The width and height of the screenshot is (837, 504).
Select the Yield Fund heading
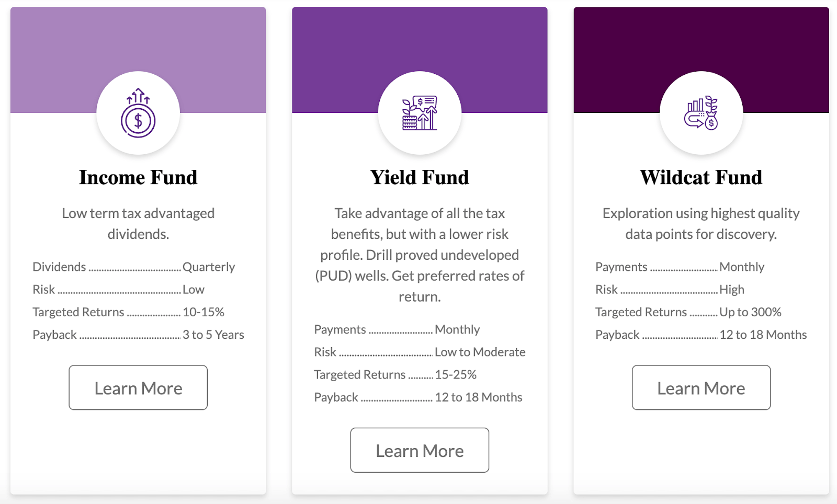(420, 177)
